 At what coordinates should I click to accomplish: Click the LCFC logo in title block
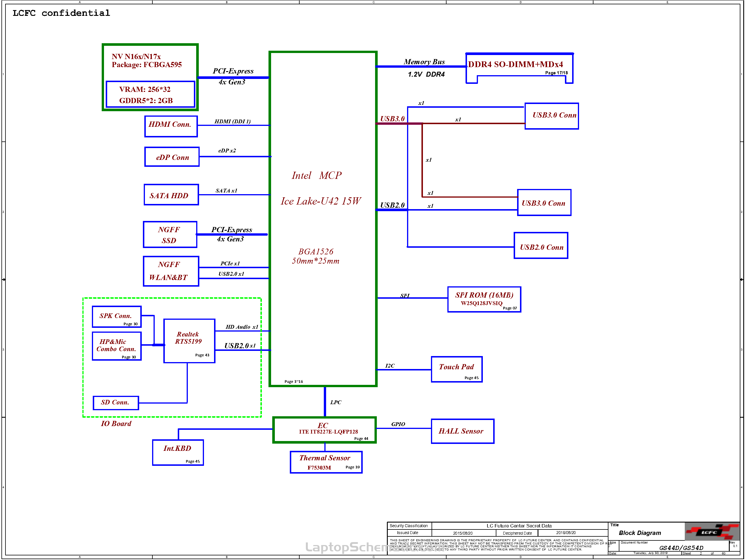tap(712, 532)
